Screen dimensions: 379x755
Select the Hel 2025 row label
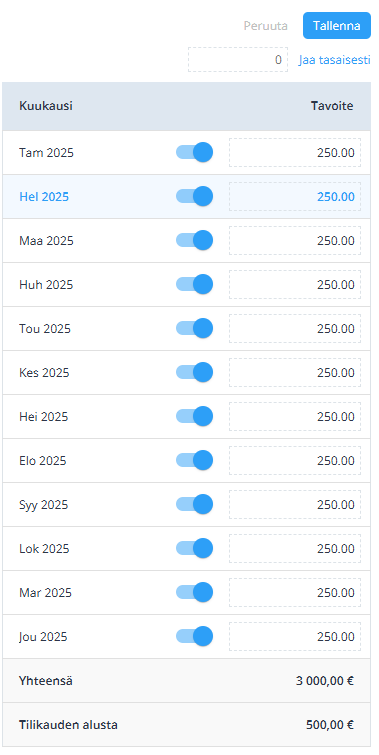tap(44, 196)
